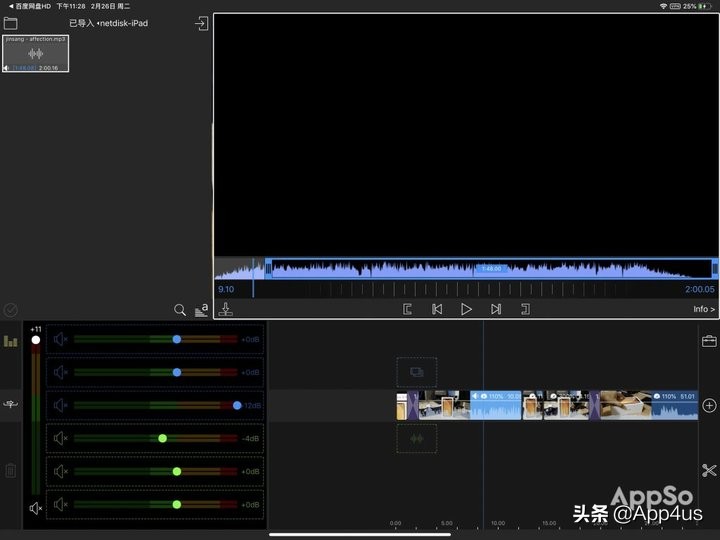Return to 百度网盘HD app

pos(32,6)
